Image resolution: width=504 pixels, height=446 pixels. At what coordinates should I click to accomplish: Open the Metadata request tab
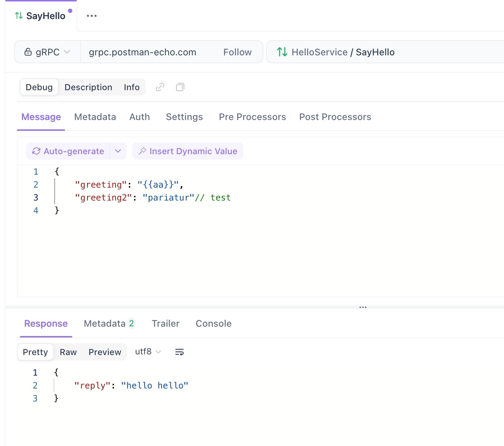click(95, 117)
